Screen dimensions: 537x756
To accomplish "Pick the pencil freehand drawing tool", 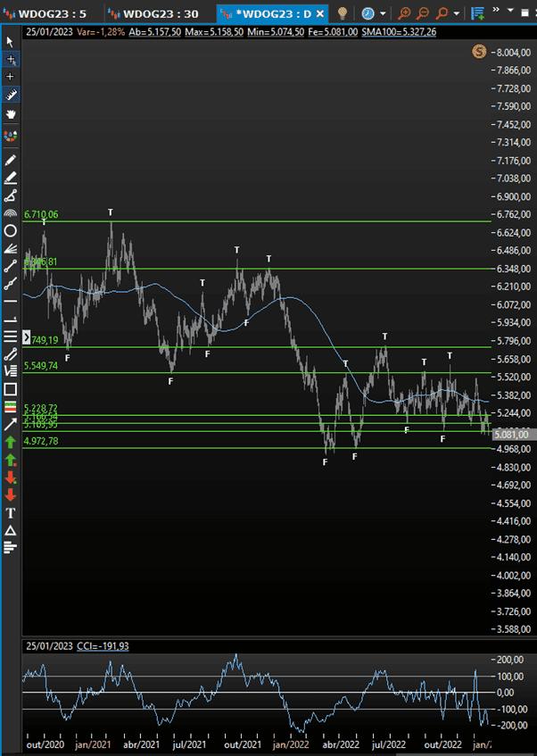I will pyautogui.click(x=11, y=160).
